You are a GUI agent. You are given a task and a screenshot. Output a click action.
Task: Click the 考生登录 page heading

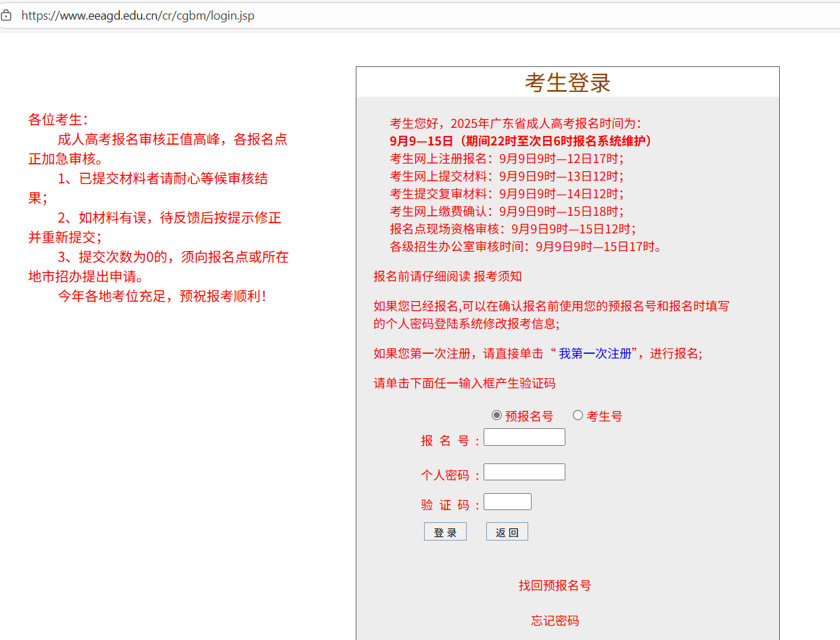point(567,83)
